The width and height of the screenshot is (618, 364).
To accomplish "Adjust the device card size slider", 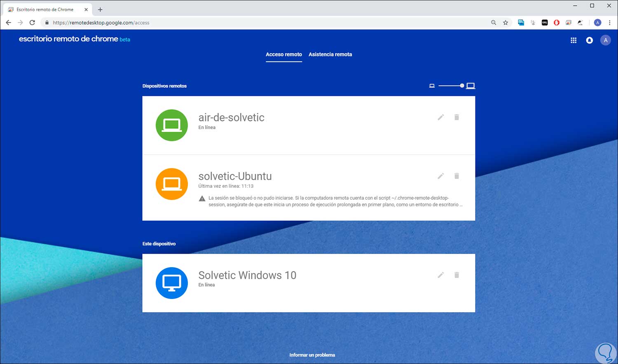I will coord(451,86).
